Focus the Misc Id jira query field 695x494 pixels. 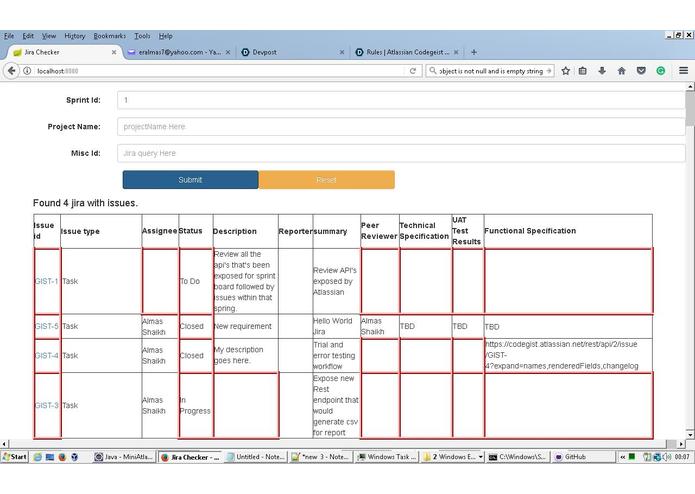pos(401,153)
